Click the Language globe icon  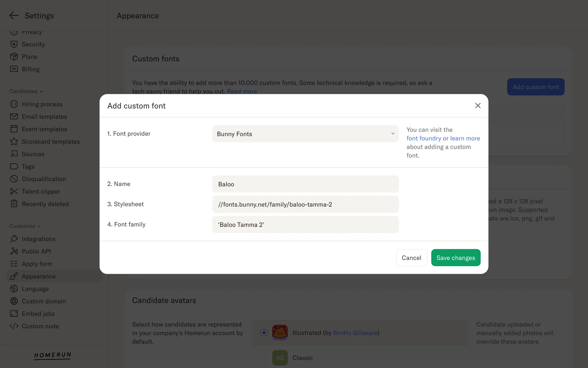point(14,289)
